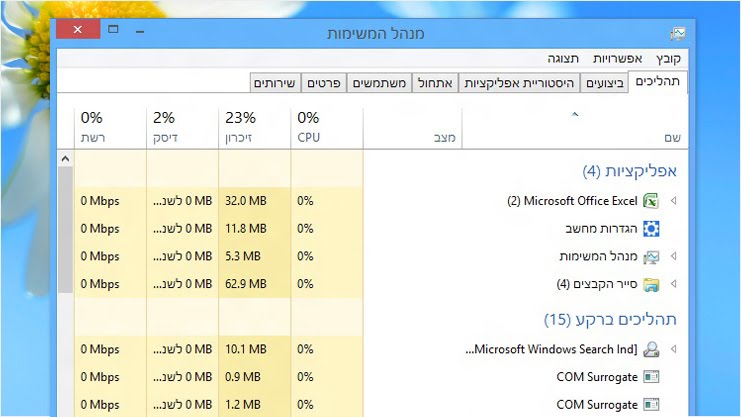Sort by the רשת column header
741x417 pixels.
pos(110,128)
